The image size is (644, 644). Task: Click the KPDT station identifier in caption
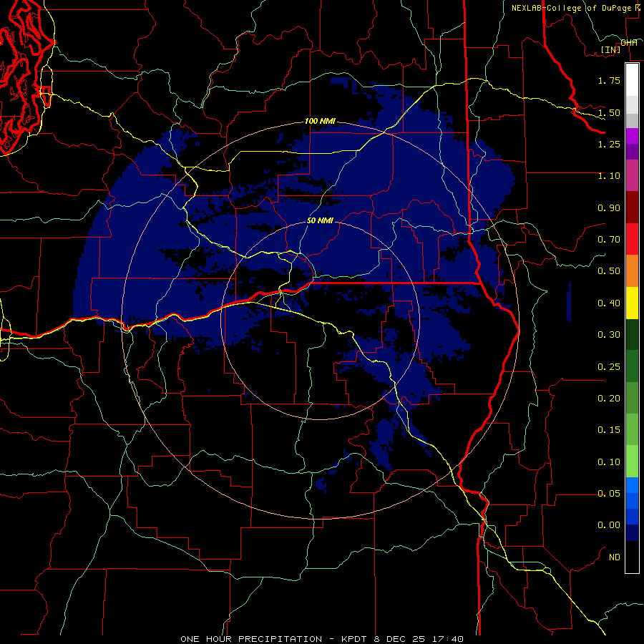tap(355, 639)
